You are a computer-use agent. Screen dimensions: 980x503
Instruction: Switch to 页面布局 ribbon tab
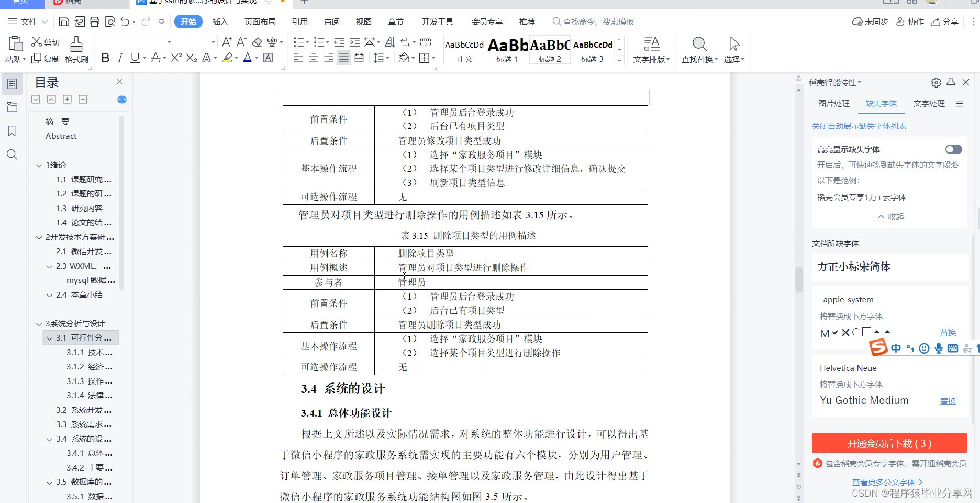click(260, 21)
